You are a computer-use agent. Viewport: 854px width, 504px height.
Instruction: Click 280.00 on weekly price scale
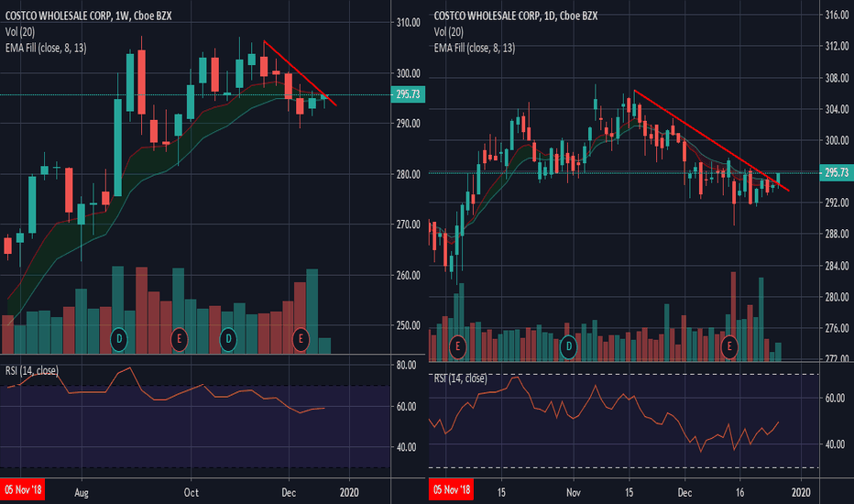[408, 174]
